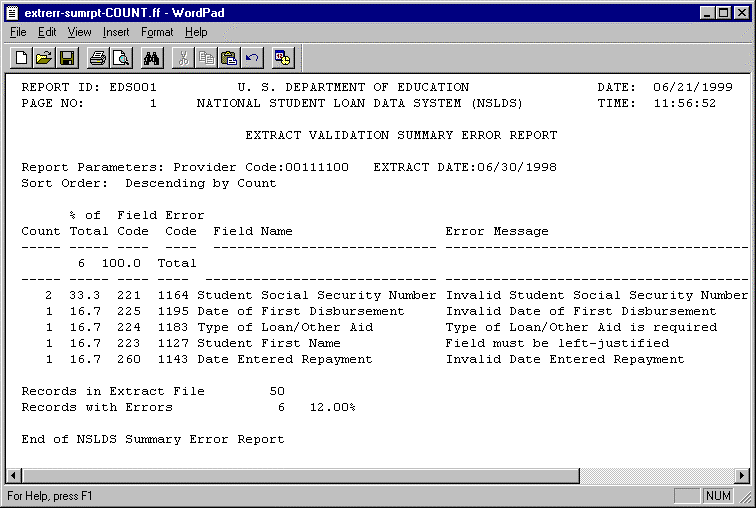Viewport: 756px width, 508px height.
Task: Click the Open file folder icon
Action: tap(44, 58)
